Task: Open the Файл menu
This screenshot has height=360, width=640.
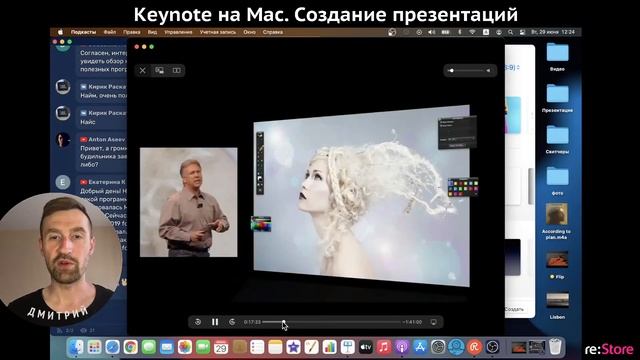Action: 109,32
